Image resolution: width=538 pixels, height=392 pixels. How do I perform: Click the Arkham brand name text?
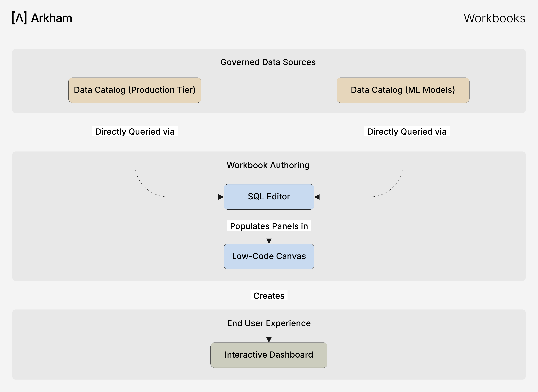[x=52, y=18]
